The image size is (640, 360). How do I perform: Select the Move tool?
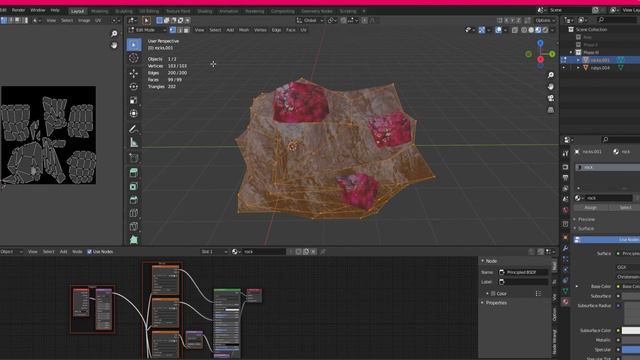pos(134,73)
